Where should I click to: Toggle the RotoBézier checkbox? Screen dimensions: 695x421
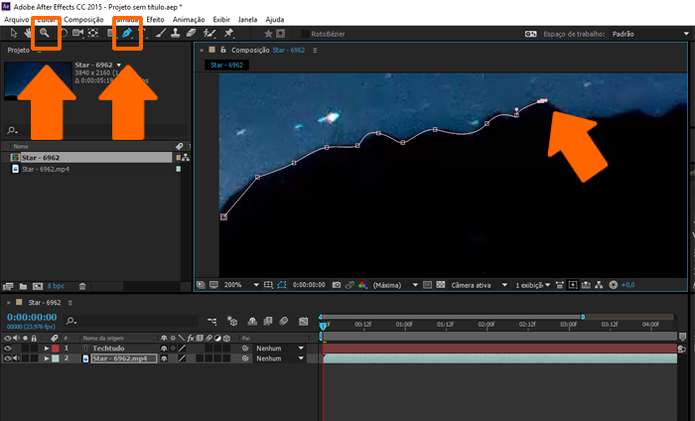305,34
